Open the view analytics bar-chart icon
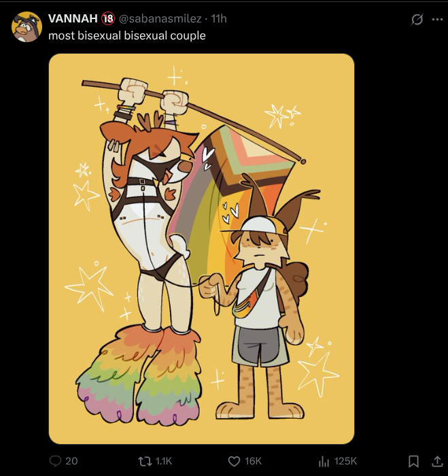 (324, 462)
